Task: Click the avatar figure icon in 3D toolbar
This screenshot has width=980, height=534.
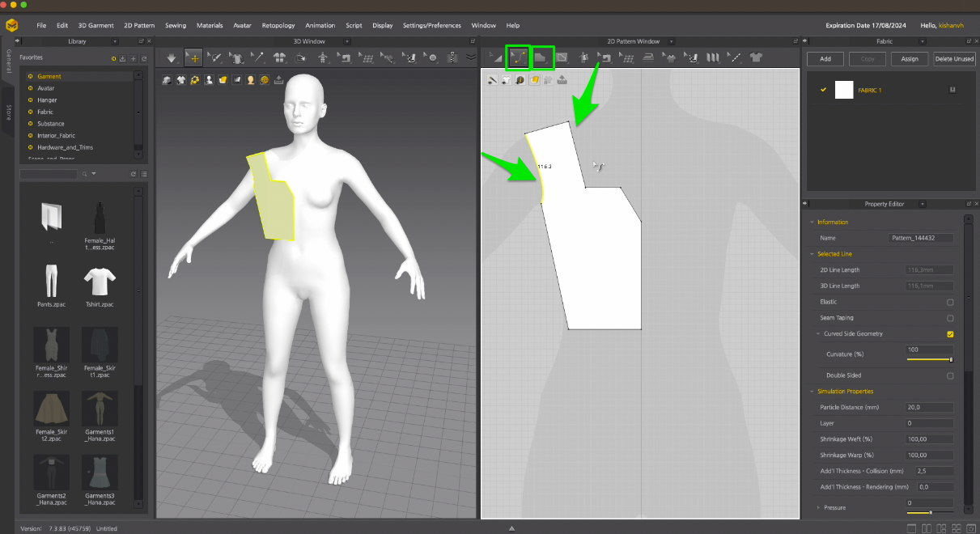Action: [323, 57]
